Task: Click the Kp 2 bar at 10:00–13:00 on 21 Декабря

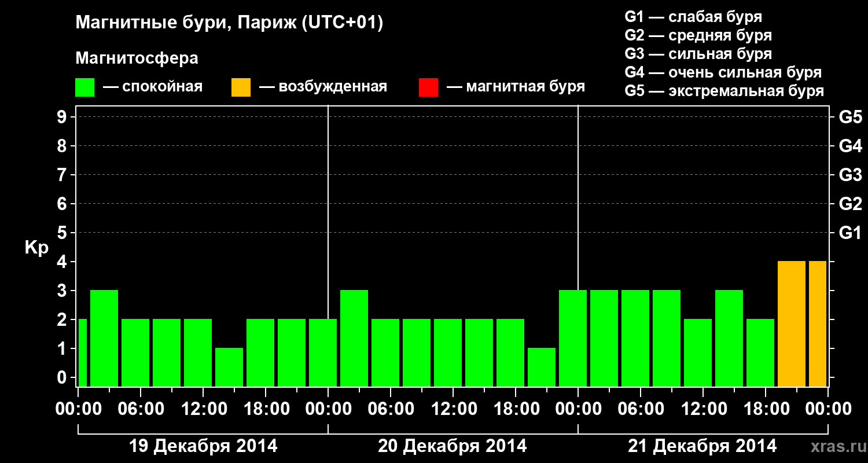Action: (698, 352)
